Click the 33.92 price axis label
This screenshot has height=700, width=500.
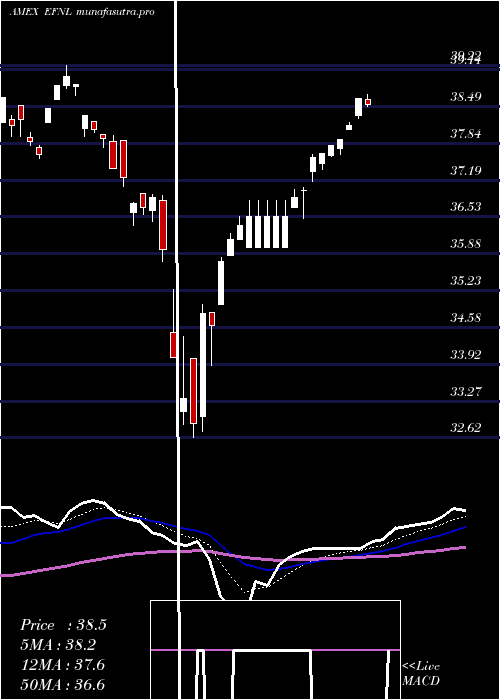(466, 355)
